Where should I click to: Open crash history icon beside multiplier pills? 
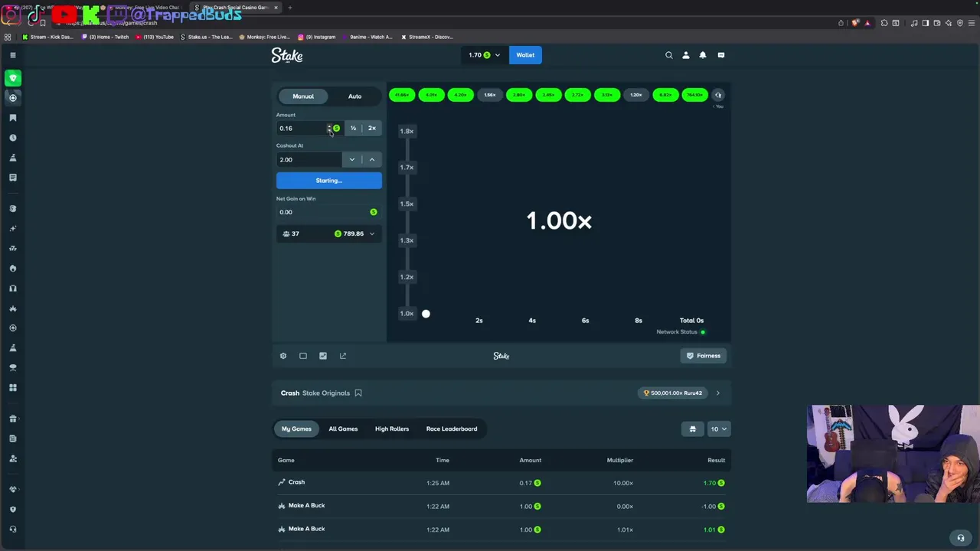[x=718, y=95]
